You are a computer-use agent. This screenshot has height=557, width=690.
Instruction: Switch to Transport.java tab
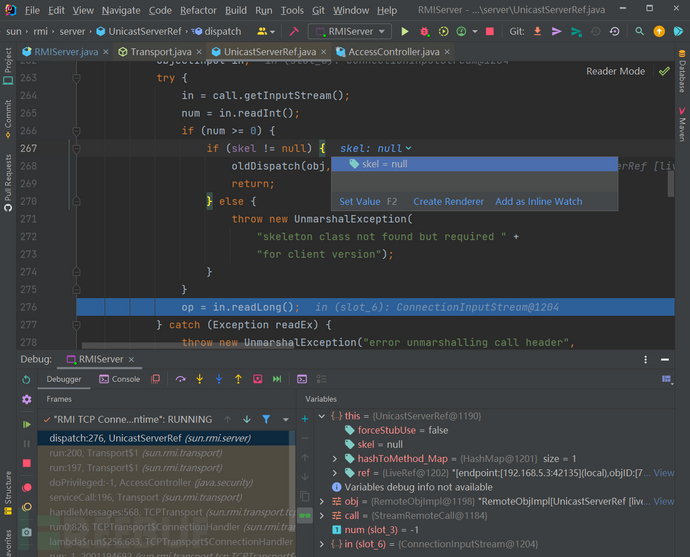tap(160, 52)
